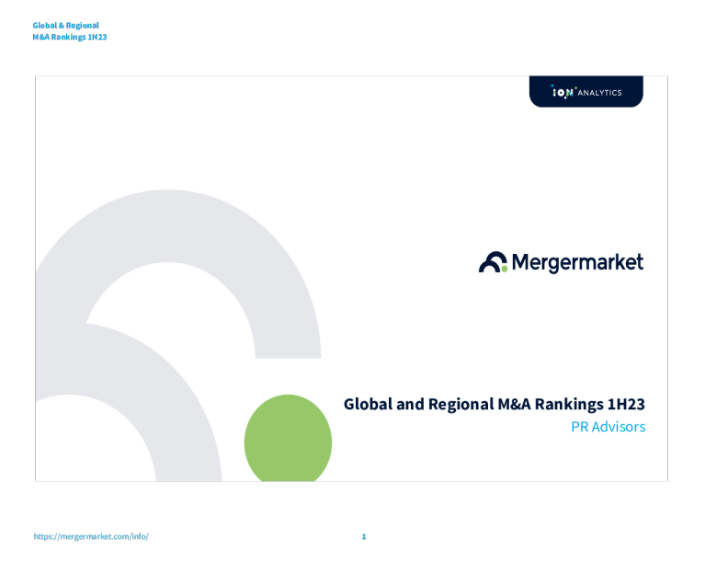This screenshot has width=728, height=563.
Task: Click the word 'ANALYTICS' in the top badge
Action: [599, 92]
